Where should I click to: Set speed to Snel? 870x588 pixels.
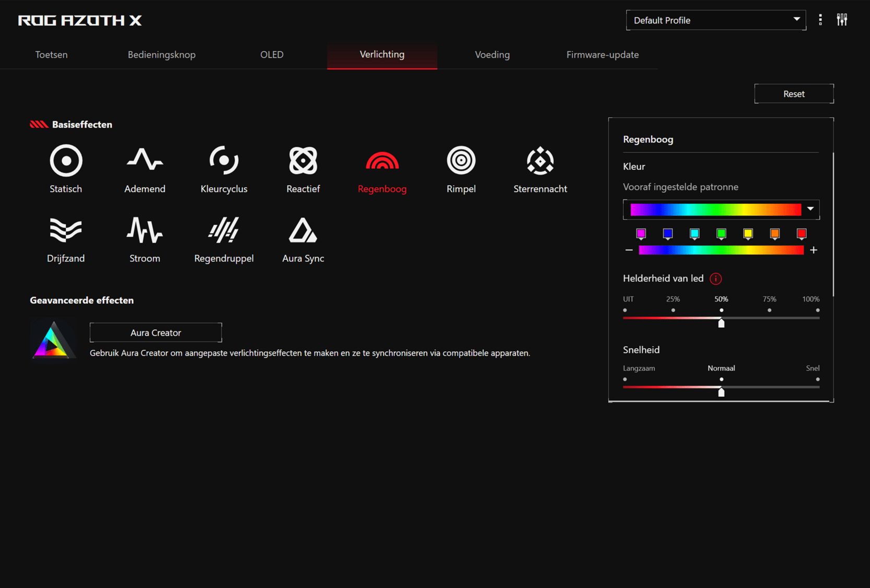[x=818, y=379]
